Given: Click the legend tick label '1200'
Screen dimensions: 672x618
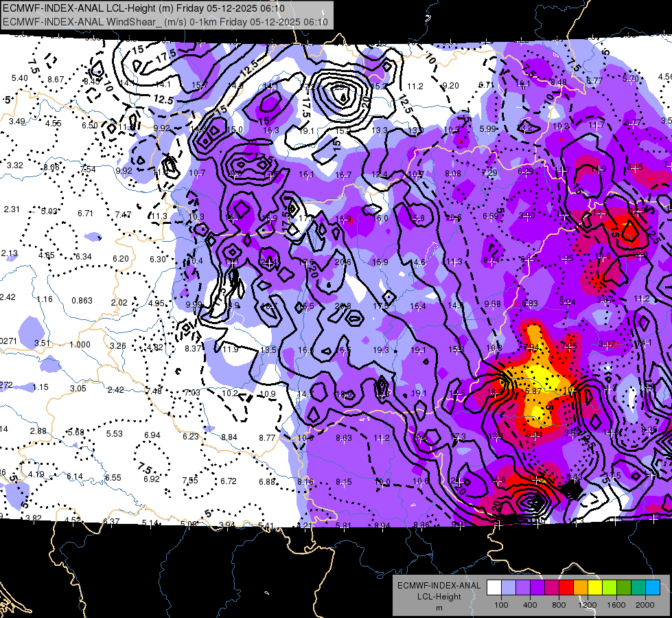Looking at the screenshot, I should click(587, 605).
